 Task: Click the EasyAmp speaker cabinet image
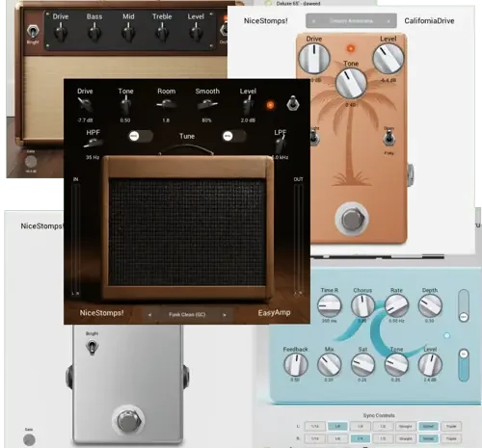coord(188,227)
